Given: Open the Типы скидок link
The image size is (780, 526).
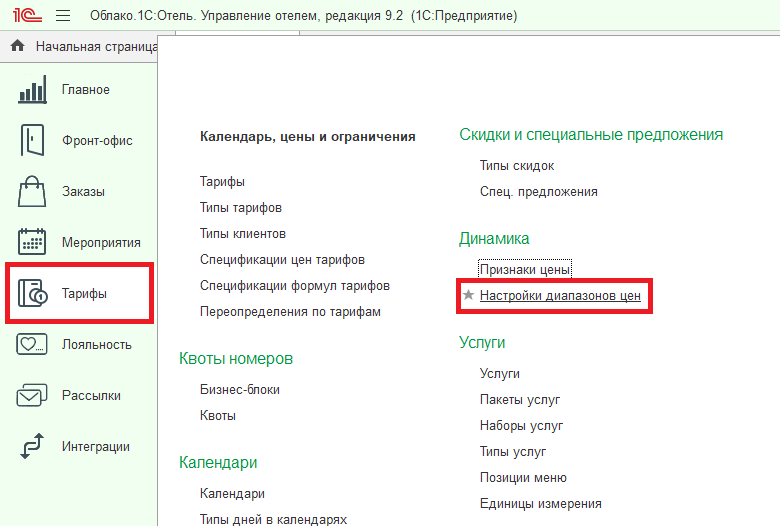Looking at the screenshot, I should point(517,166).
